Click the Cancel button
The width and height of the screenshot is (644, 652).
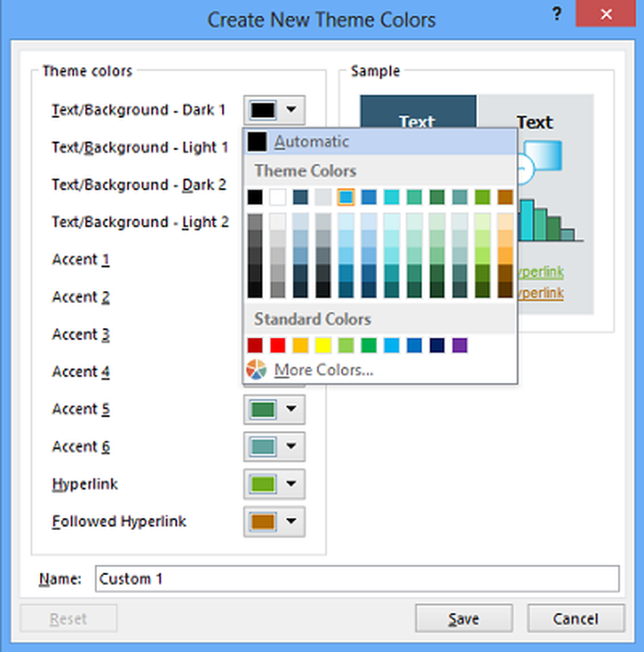[575, 619]
